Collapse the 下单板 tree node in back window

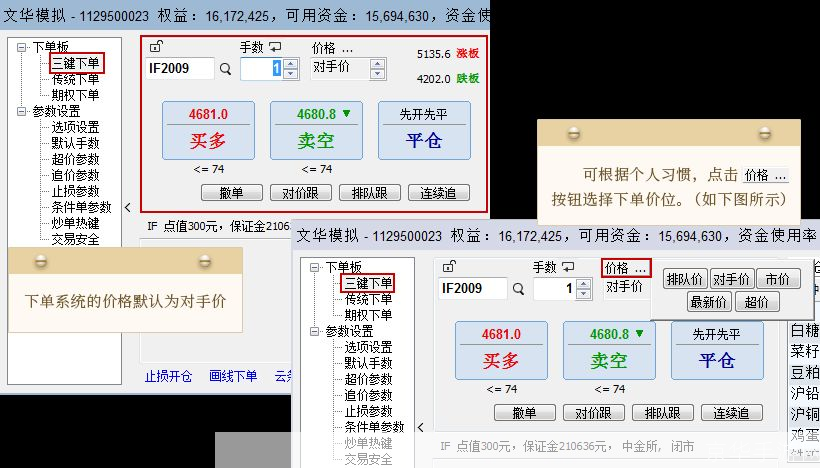pyautogui.click(x=22, y=47)
